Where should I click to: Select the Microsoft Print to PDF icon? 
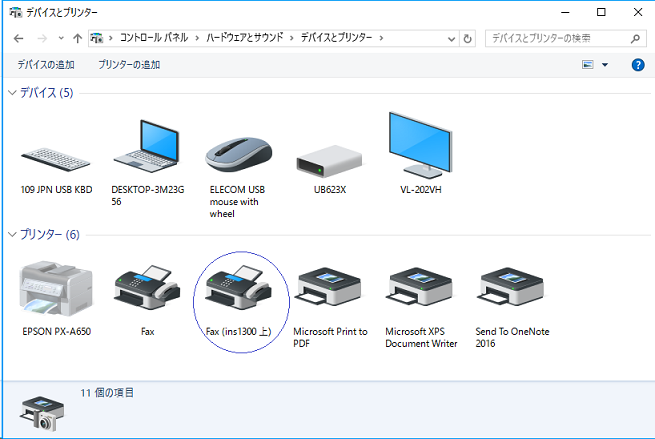(328, 287)
